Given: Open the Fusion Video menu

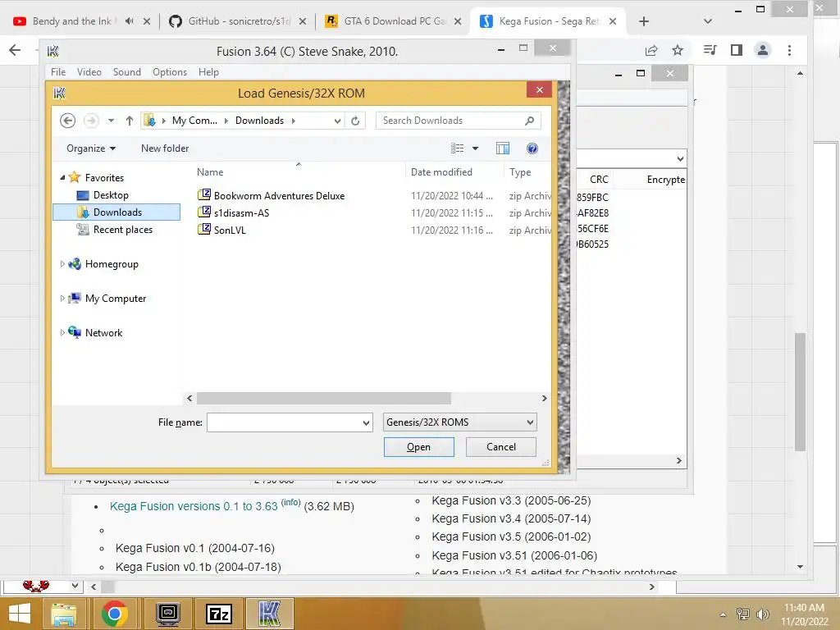Looking at the screenshot, I should coord(89,72).
